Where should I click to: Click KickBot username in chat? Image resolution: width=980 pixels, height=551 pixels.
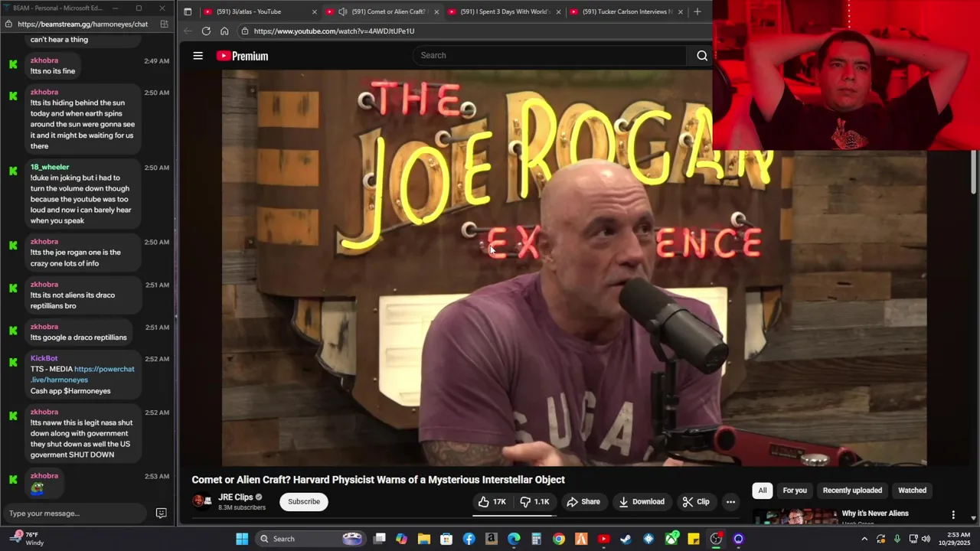coord(44,358)
